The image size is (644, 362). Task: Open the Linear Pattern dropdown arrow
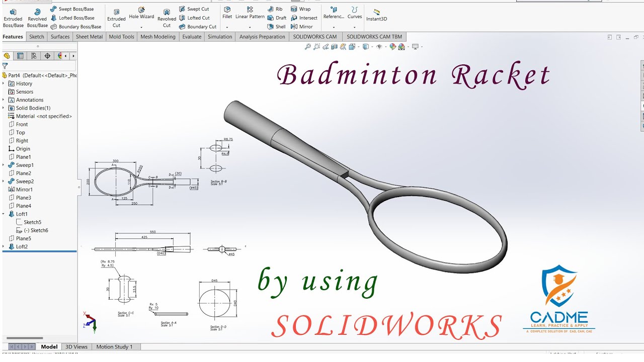click(x=250, y=27)
